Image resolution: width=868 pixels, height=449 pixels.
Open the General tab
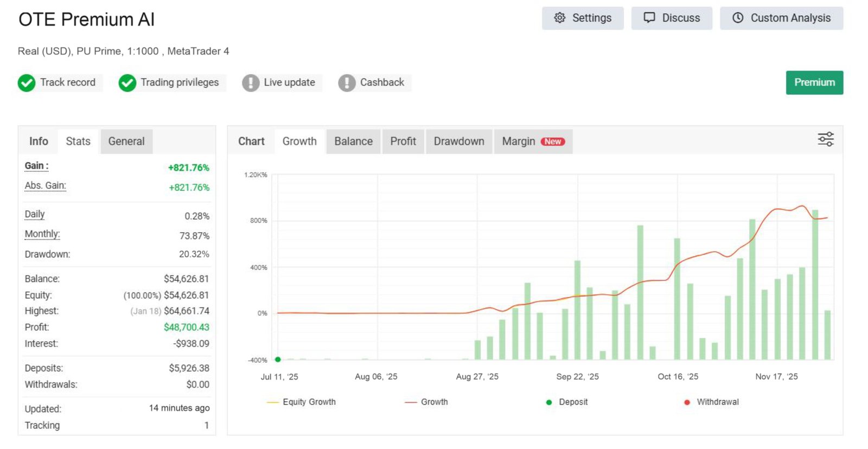[126, 142]
